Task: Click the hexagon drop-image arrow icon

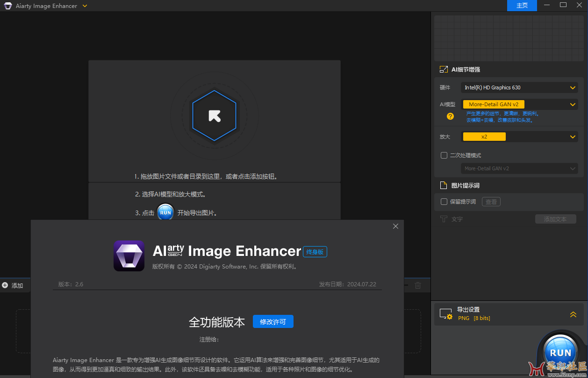Action: tap(215, 116)
